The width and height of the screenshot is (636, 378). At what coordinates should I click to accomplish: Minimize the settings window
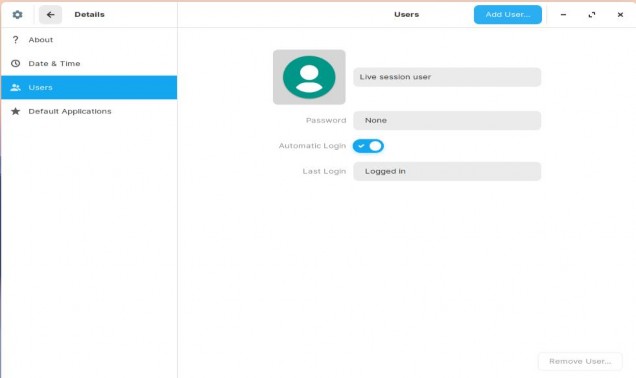pos(563,15)
